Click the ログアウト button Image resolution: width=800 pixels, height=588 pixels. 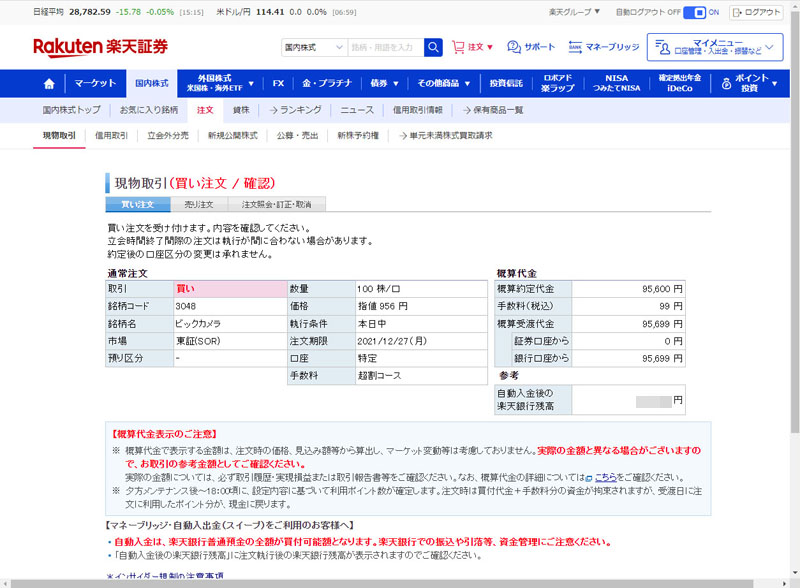[756, 12]
